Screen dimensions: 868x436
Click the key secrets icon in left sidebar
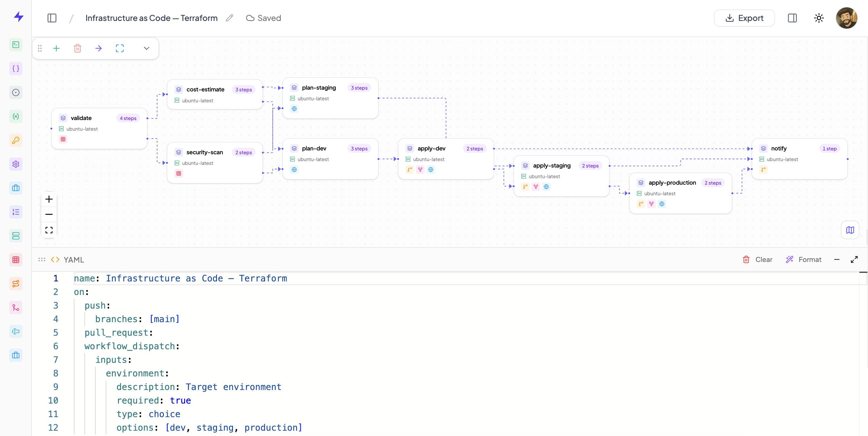click(16, 140)
